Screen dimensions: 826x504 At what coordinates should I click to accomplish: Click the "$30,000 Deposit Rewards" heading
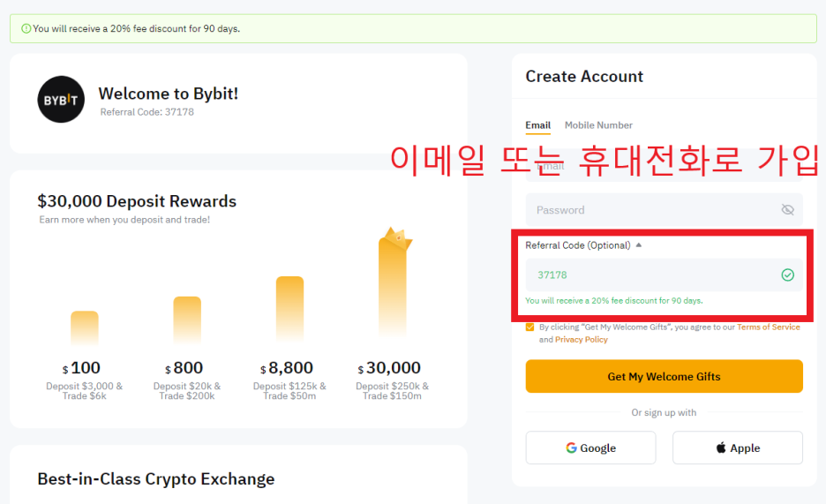pyautogui.click(x=137, y=201)
